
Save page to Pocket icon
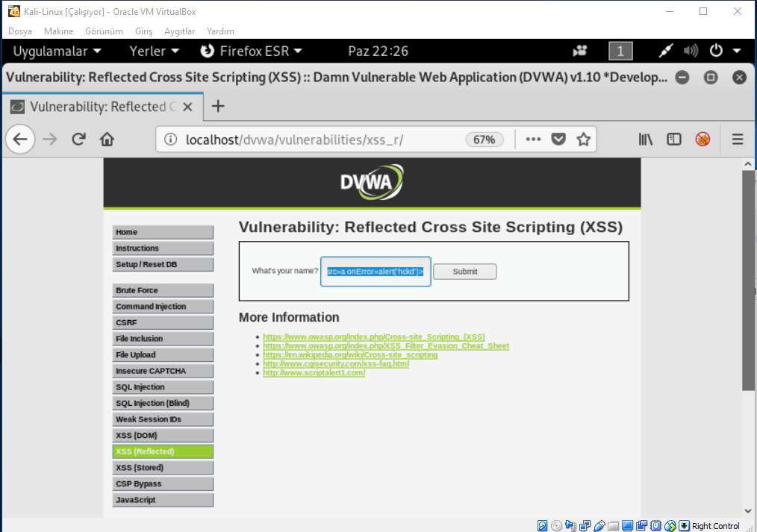[558, 140]
